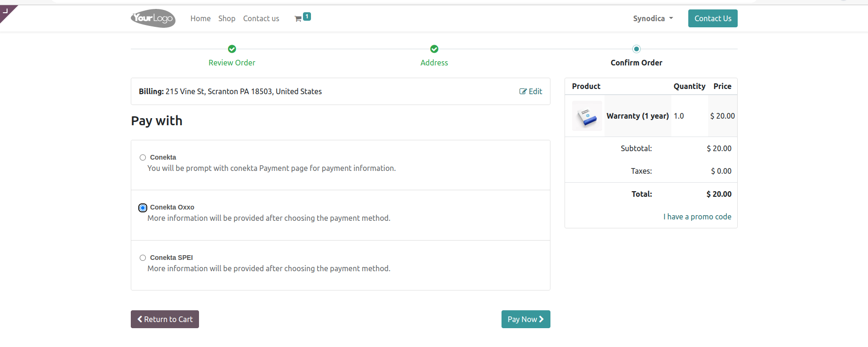
Task: Open the Warranty (1 year) product name
Action: click(x=637, y=116)
